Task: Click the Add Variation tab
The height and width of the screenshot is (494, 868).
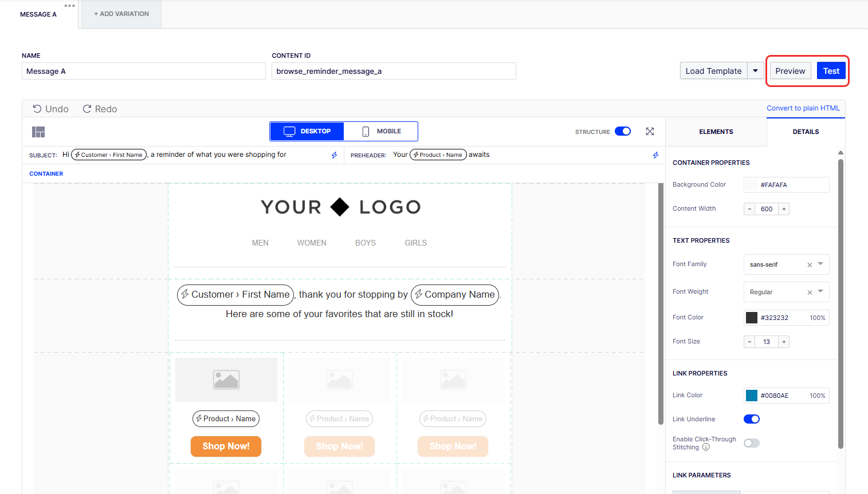Action: (121, 14)
